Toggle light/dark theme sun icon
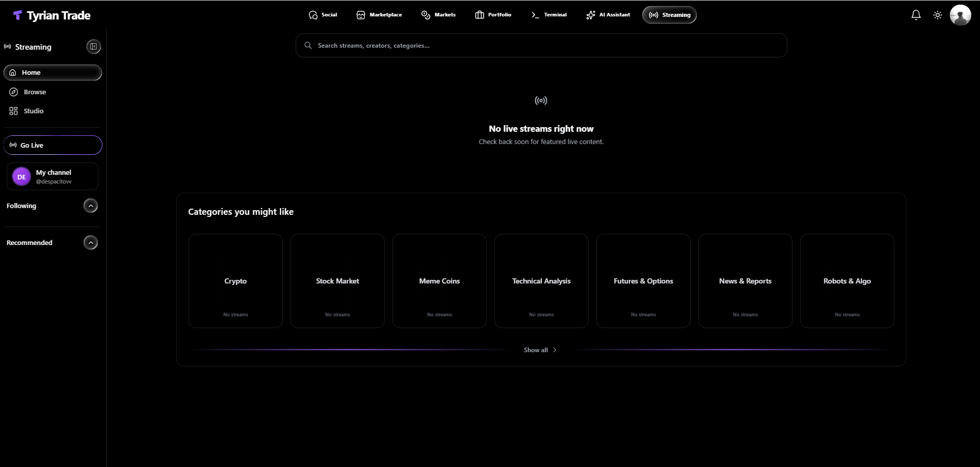The image size is (980, 467). click(x=937, y=15)
